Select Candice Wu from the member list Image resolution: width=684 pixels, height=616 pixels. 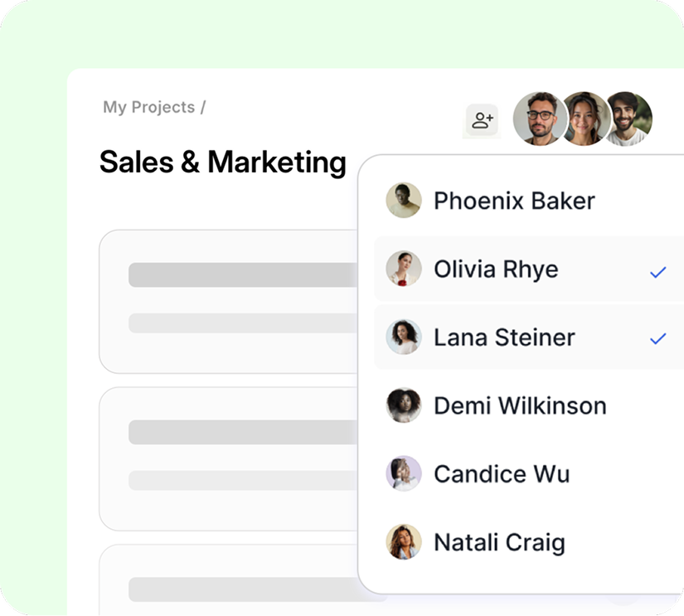coord(501,473)
